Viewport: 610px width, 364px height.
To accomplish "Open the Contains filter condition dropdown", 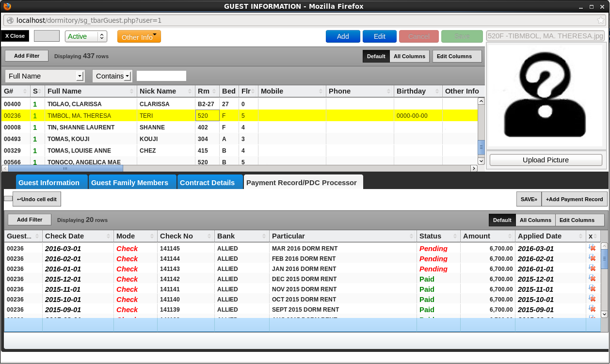I will pyautogui.click(x=112, y=76).
